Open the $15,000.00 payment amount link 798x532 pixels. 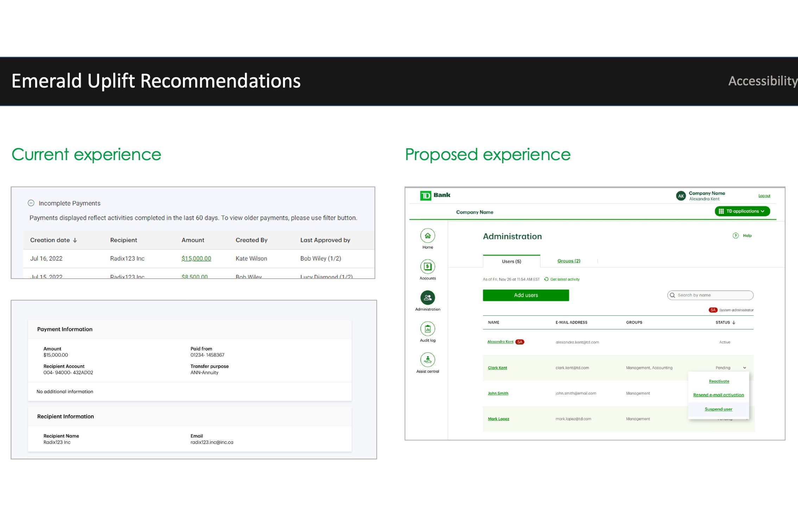(196, 259)
